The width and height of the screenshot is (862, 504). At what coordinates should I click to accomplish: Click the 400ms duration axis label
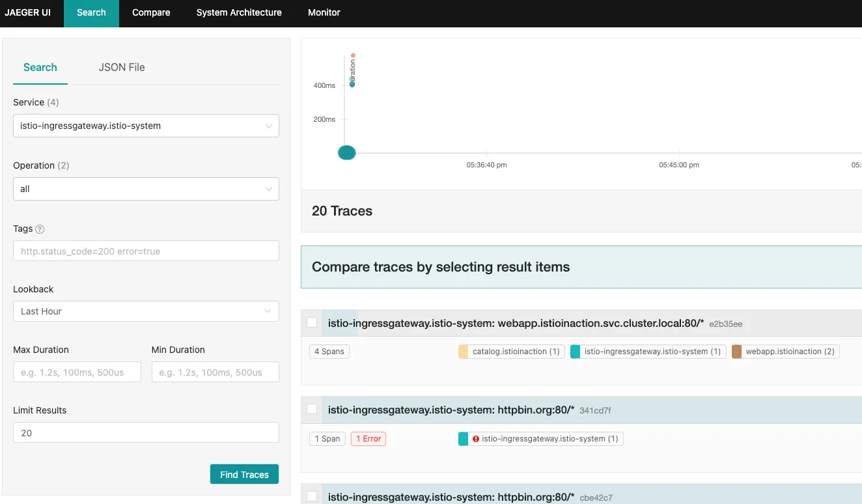324,86
